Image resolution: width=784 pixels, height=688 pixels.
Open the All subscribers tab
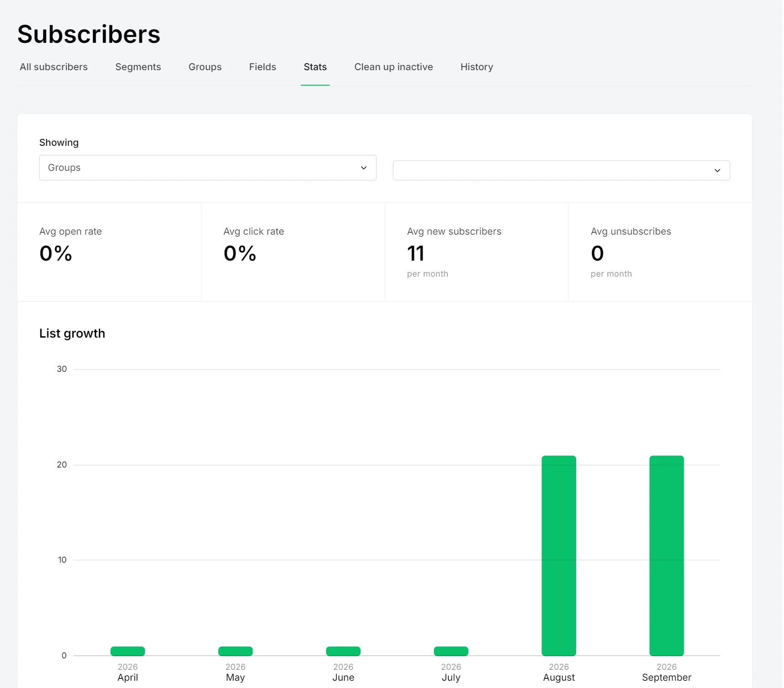pos(53,67)
